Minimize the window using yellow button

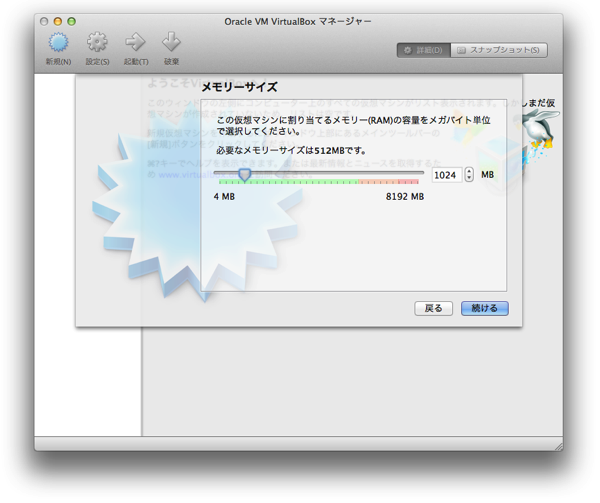coord(58,21)
